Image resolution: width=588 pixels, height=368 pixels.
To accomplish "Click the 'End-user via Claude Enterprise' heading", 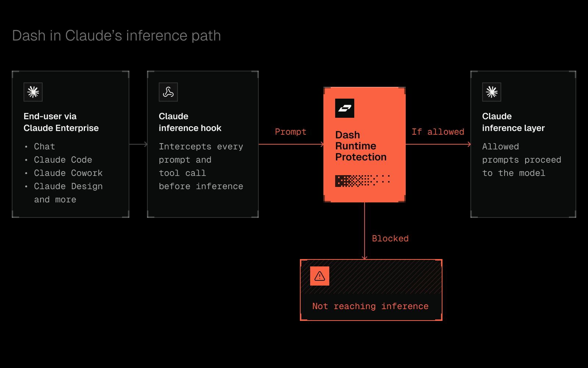I will coord(61,122).
